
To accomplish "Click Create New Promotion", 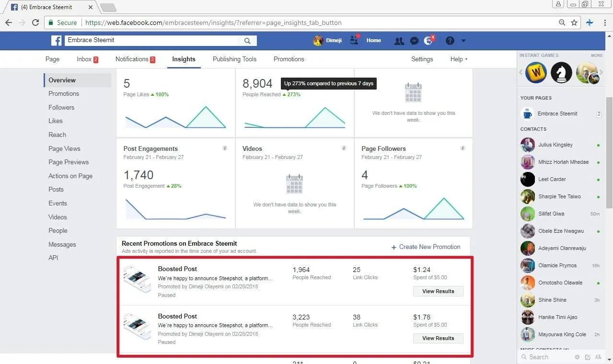I will coord(426,247).
